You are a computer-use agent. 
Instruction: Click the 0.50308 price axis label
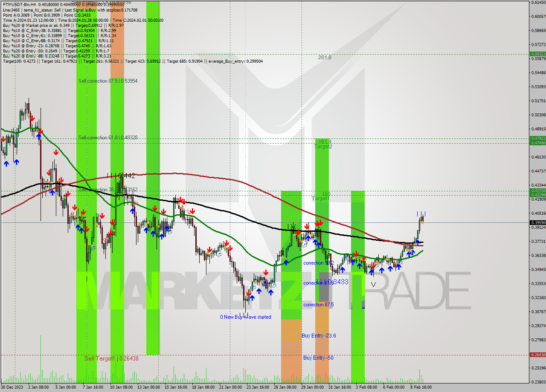(538, 115)
